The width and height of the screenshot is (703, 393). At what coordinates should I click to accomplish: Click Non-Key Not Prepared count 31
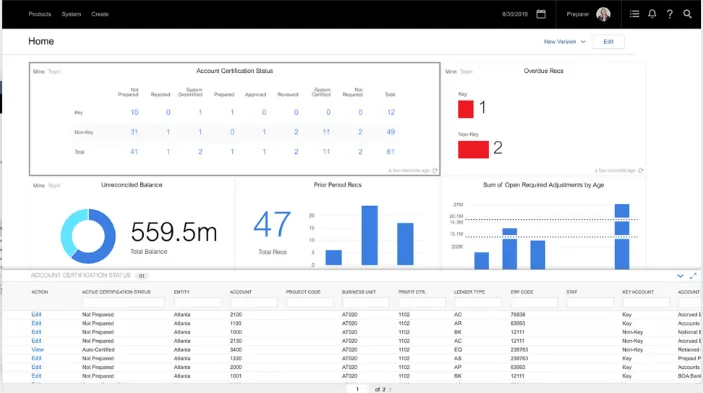(134, 132)
